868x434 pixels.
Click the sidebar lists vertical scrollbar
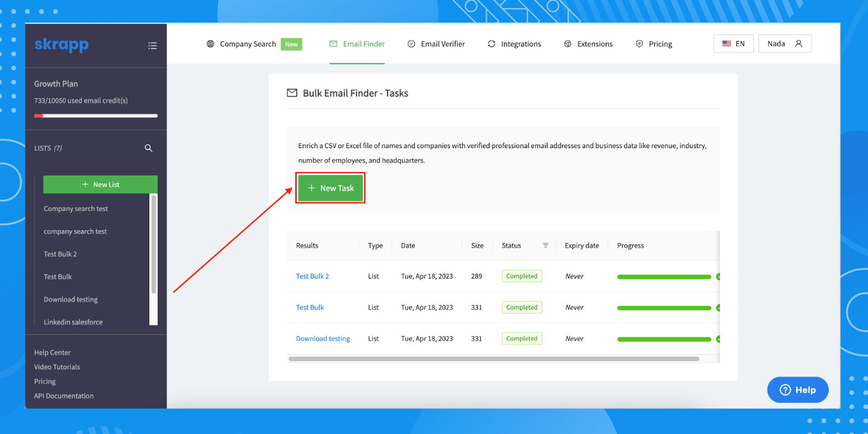[153, 244]
